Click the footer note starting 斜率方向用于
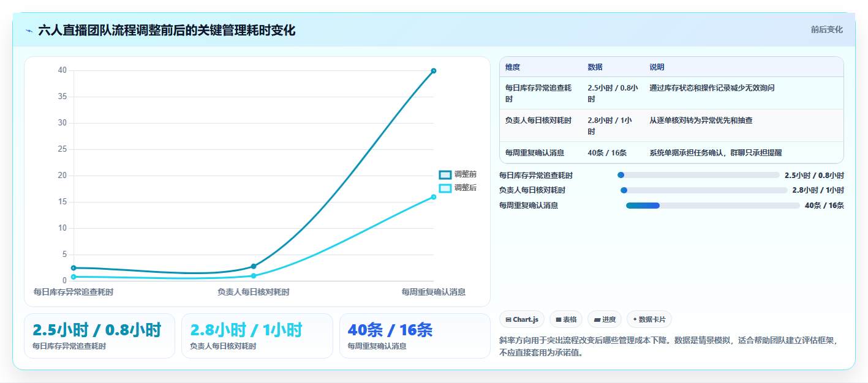Viewport: 868px width, 383px height. [668, 346]
